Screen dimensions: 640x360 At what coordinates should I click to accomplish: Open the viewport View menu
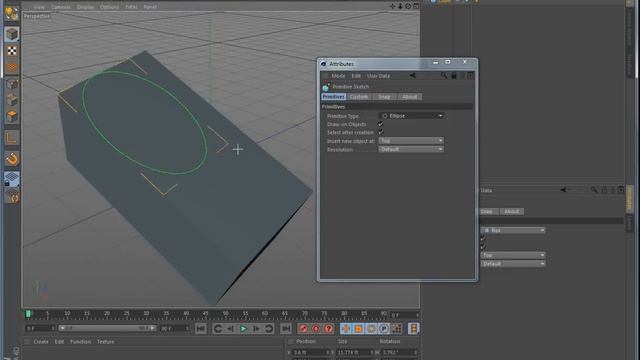39,7
